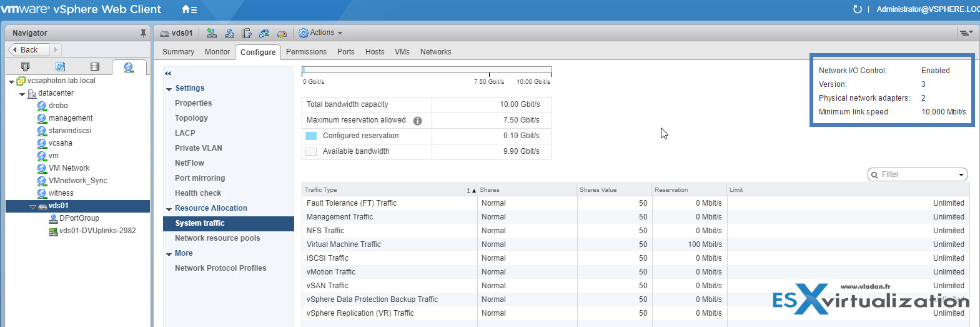Collapse the Settings section
Screen dimensions: 980x327
169,89
